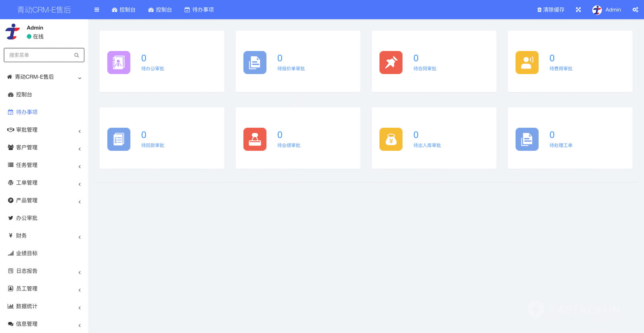Click the purple 待办公审批 contact book icon
The width and height of the screenshot is (644, 333).
point(119,63)
